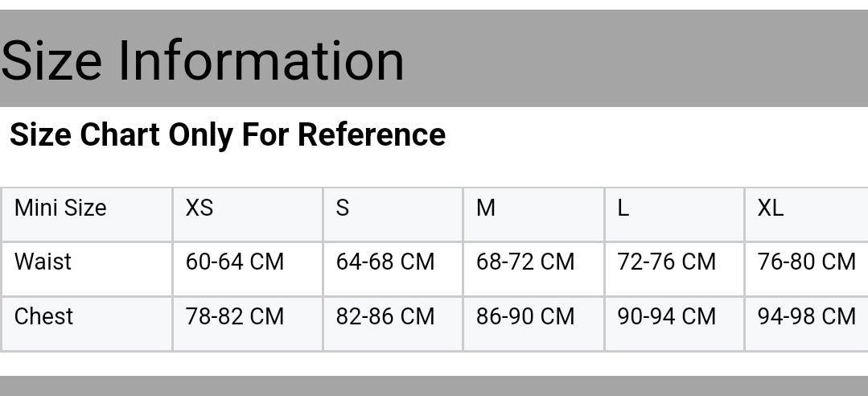Click the Mini Size header cell
Viewport: 868px width, 396px height.
60,208
